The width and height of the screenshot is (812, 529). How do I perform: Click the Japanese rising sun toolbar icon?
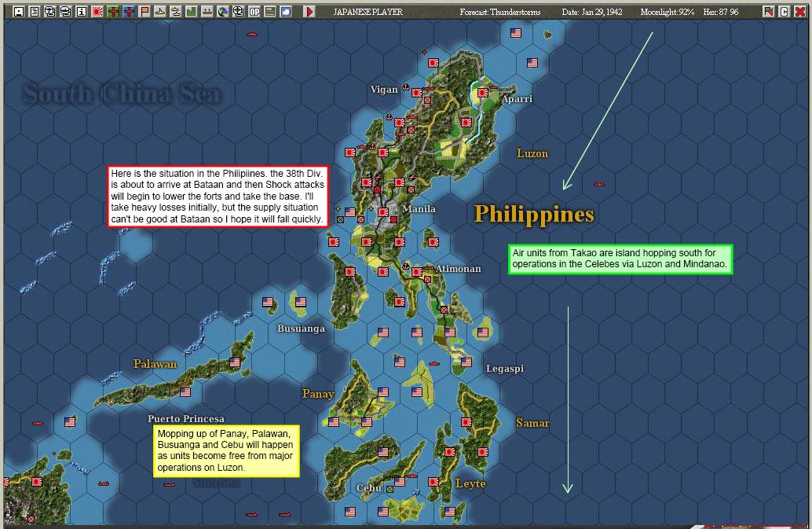coord(97,12)
